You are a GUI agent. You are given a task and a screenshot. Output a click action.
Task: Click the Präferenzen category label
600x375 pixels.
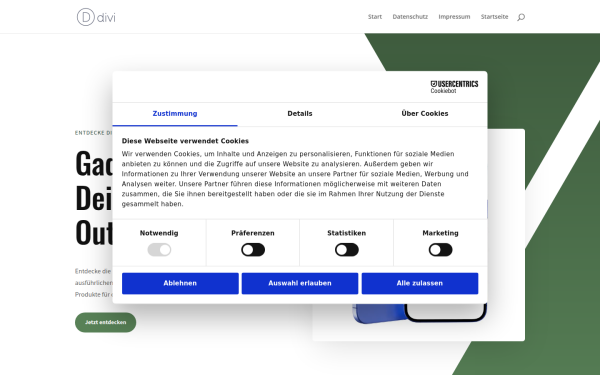coord(253,233)
